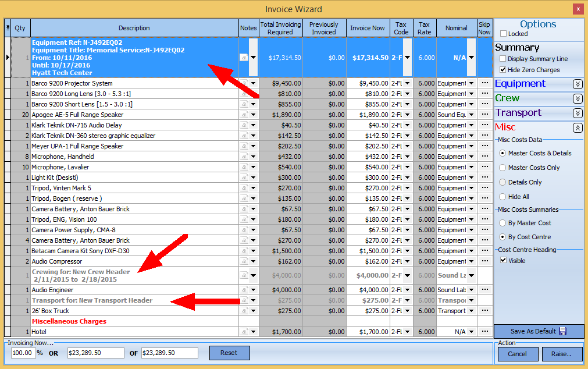Click the Reset button
Image resolution: width=588 pixels, height=369 pixels.
pyautogui.click(x=229, y=353)
